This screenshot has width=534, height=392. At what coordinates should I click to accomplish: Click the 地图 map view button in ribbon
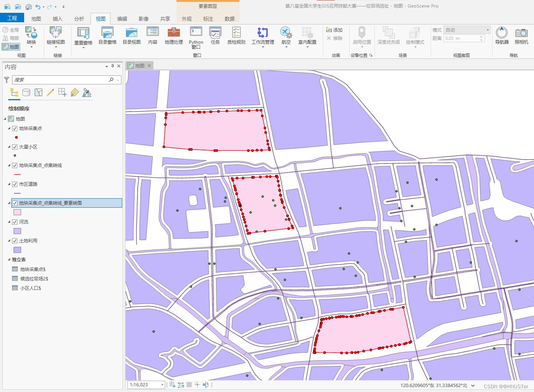click(11, 47)
